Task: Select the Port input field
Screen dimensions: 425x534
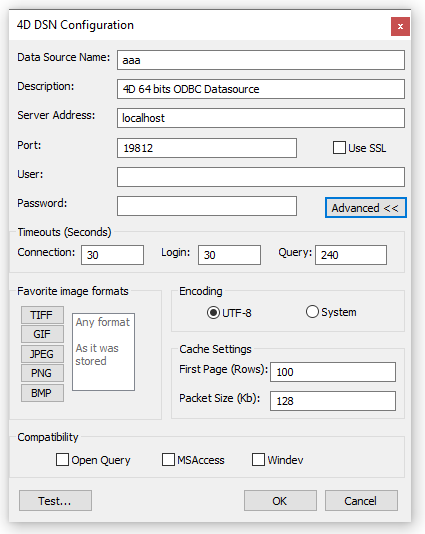Action: coord(207,148)
